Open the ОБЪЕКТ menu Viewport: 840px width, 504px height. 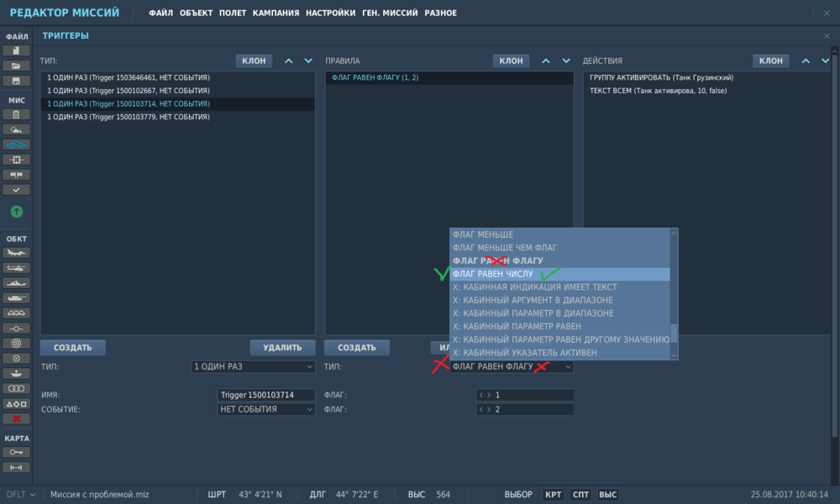196,13
